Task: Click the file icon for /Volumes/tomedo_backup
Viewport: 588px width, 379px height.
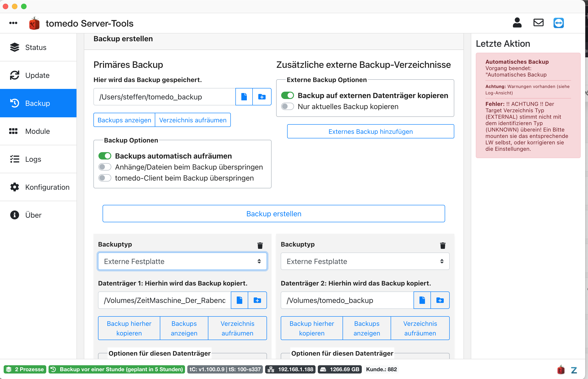Action: pos(422,300)
